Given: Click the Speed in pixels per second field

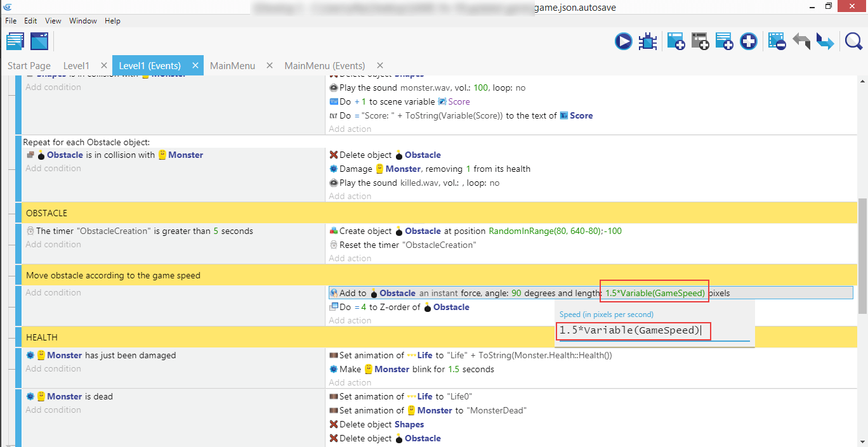Looking at the screenshot, I should (652, 331).
